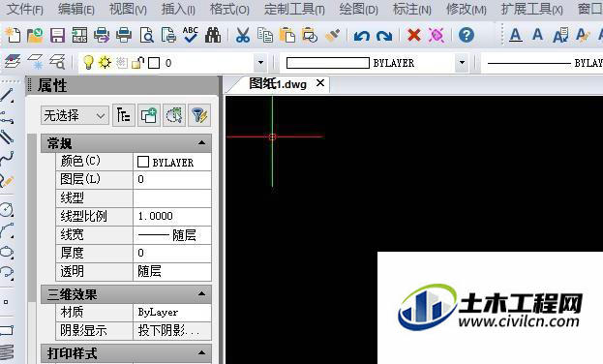The image size is (603, 364).
Task: Switch to the 图纸1.dwg tab
Action: click(x=278, y=84)
